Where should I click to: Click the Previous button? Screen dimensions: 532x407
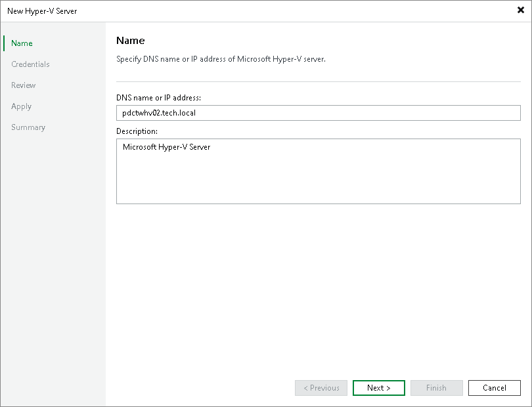click(321, 387)
